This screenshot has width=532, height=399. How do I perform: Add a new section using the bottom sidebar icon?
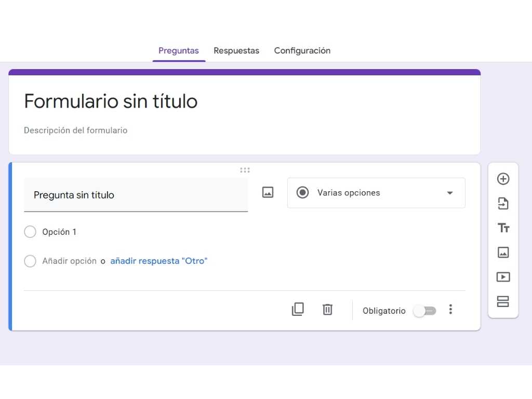coord(503,301)
